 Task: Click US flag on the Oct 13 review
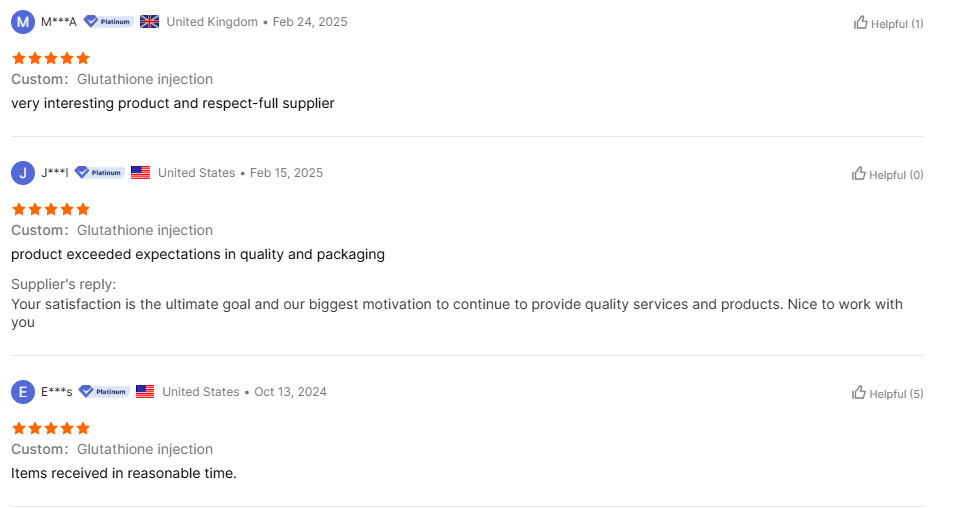(145, 392)
